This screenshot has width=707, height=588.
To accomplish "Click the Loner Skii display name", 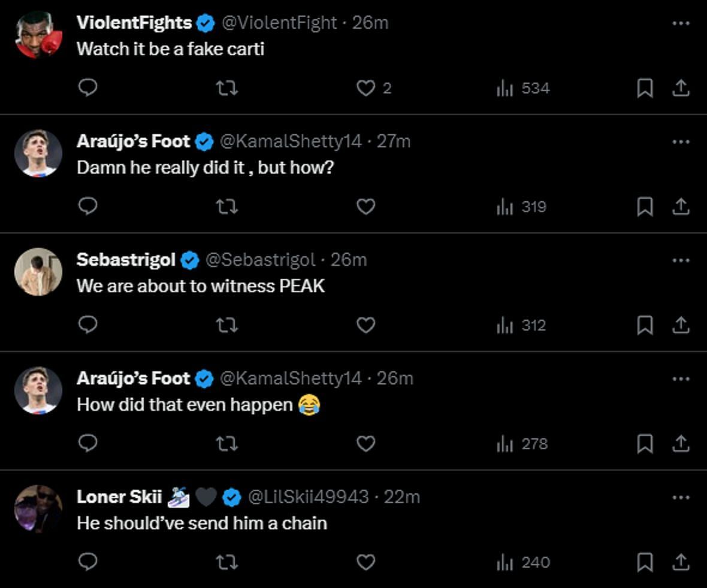I will point(119,497).
